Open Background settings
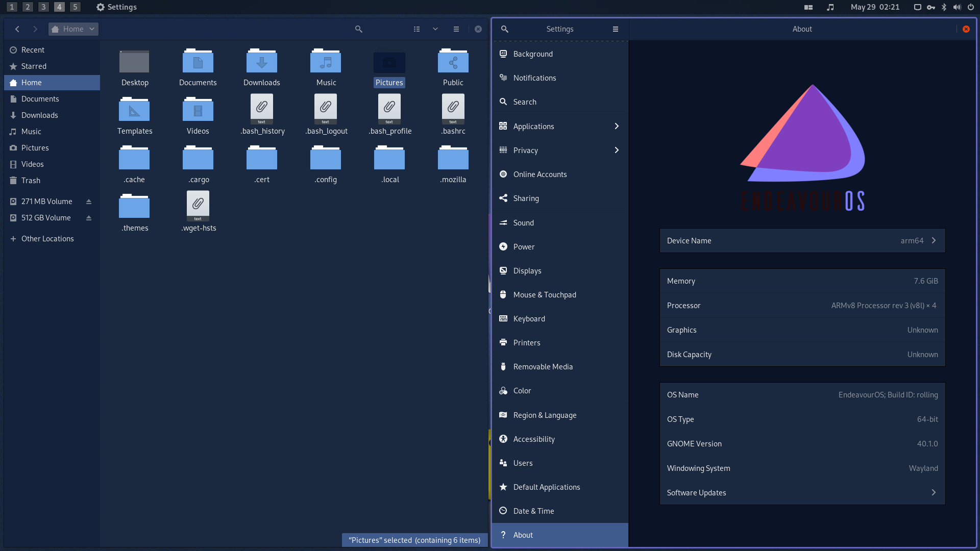 tap(560, 54)
